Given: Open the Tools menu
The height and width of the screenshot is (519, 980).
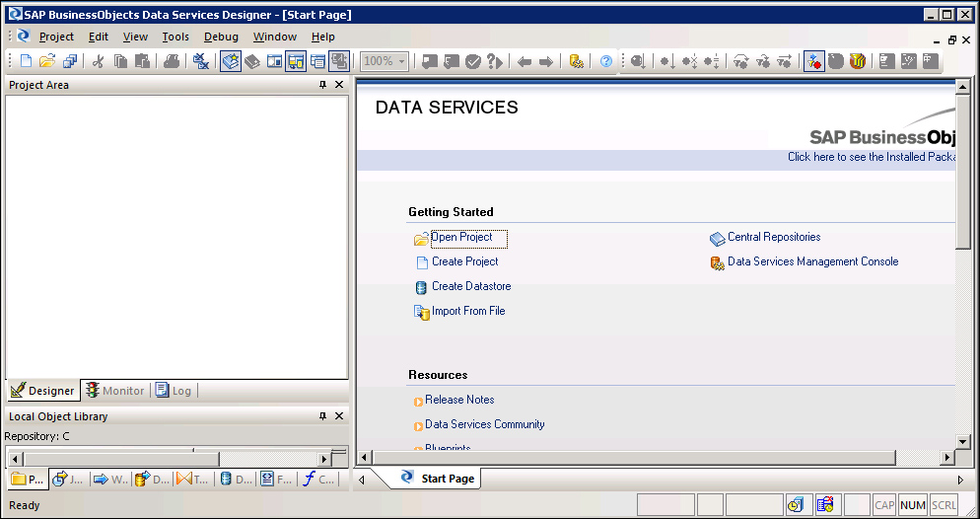Looking at the screenshot, I should [175, 37].
